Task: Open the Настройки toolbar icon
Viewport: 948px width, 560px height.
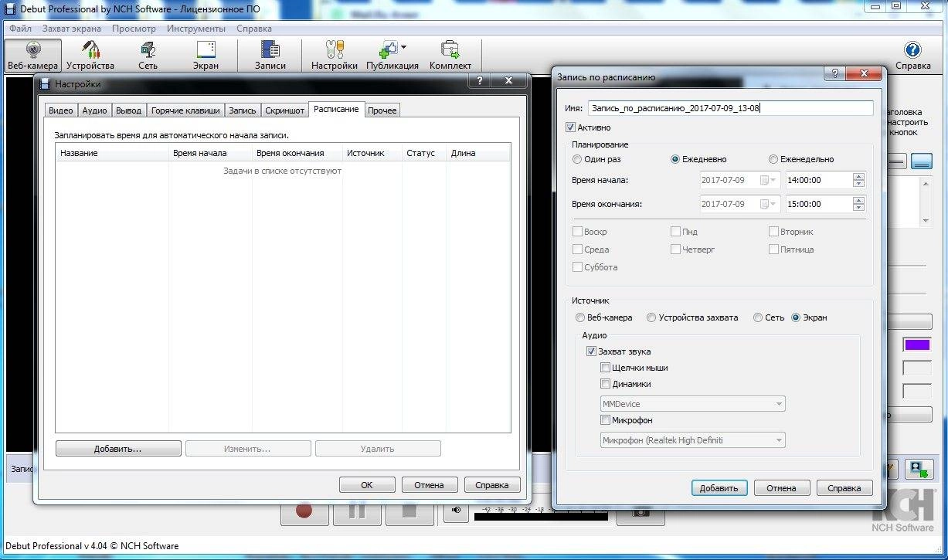Action: tap(335, 56)
